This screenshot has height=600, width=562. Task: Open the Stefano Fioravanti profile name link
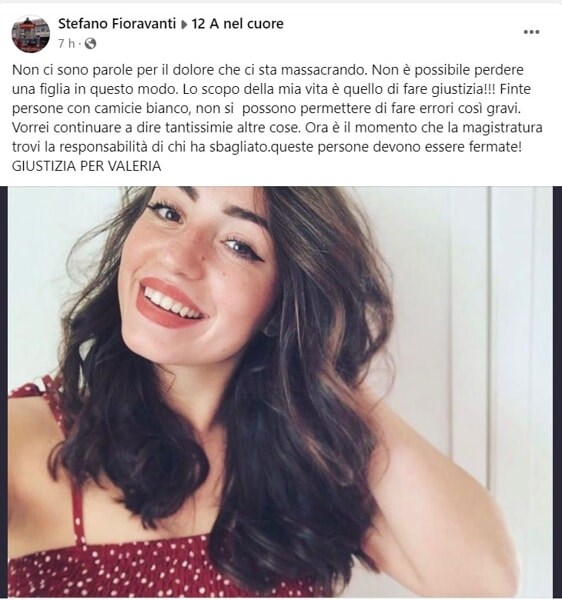117,24
